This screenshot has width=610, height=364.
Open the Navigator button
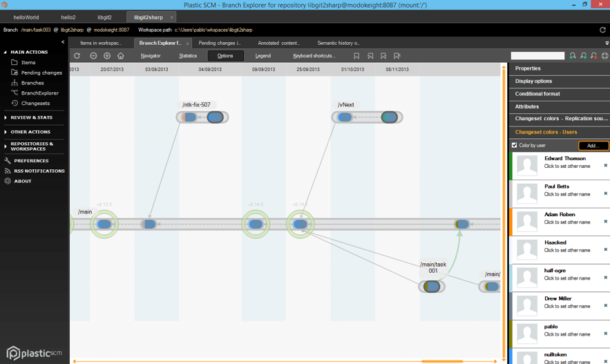tap(151, 56)
